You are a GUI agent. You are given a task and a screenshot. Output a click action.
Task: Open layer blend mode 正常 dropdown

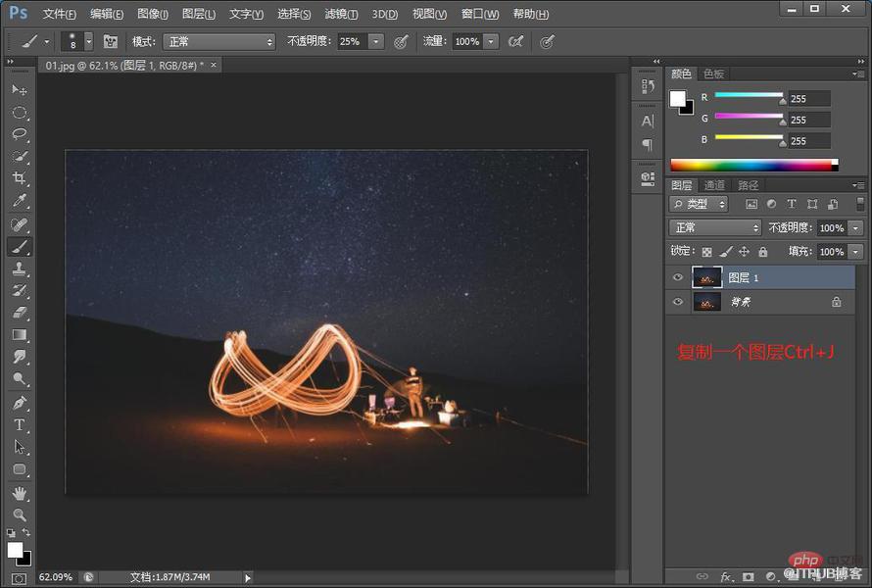point(714,227)
